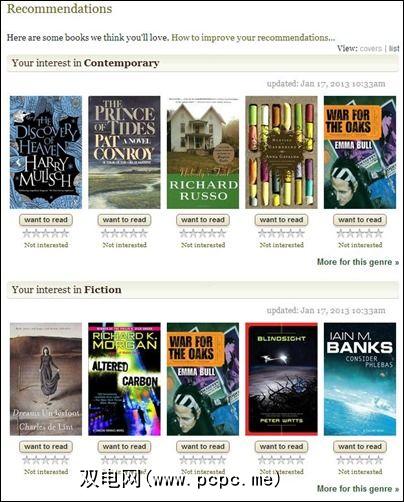
Task: Mark Altered Carbon as want to read
Action: (x=124, y=447)
